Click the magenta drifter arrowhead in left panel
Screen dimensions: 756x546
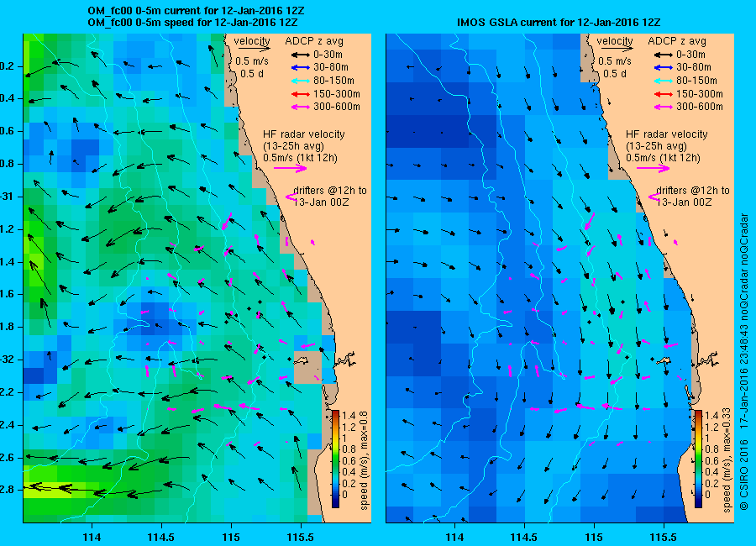point(291,197)
